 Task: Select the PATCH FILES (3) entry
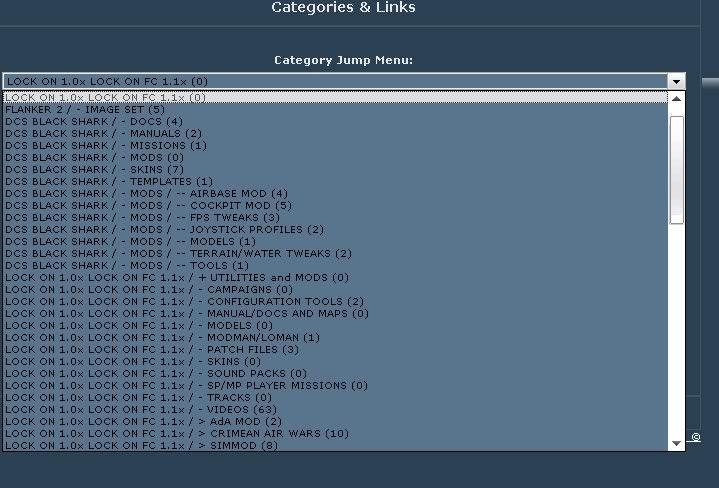coord(335,349)
